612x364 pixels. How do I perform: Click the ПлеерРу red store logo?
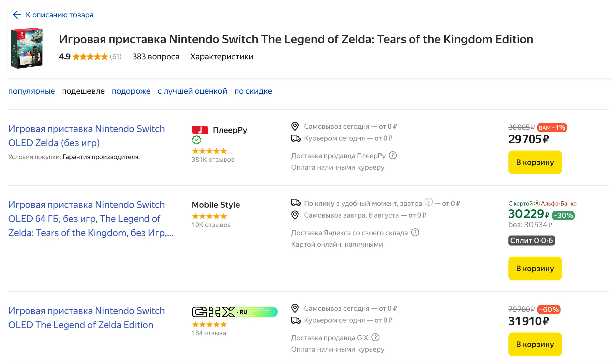(x=200, y=130)
